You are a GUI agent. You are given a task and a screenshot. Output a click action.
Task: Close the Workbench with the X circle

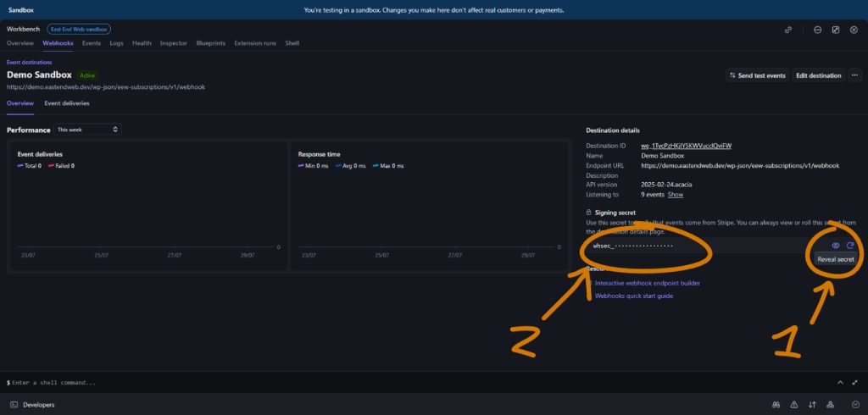pos(854,30)
